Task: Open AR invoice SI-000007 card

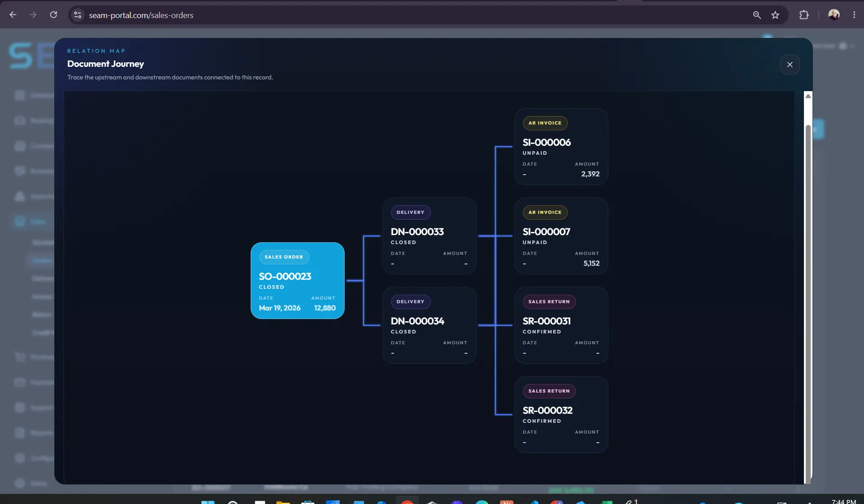Action: click(561, 236)
